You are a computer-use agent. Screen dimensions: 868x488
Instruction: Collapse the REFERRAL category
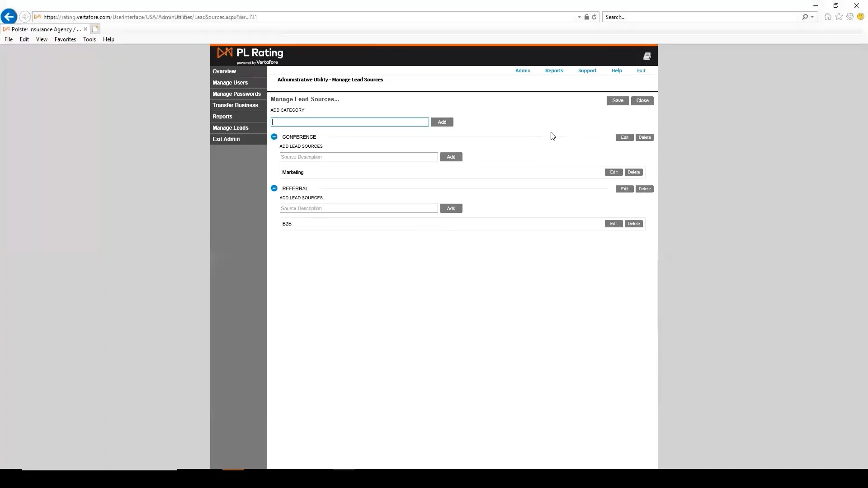tap(274, 188)
